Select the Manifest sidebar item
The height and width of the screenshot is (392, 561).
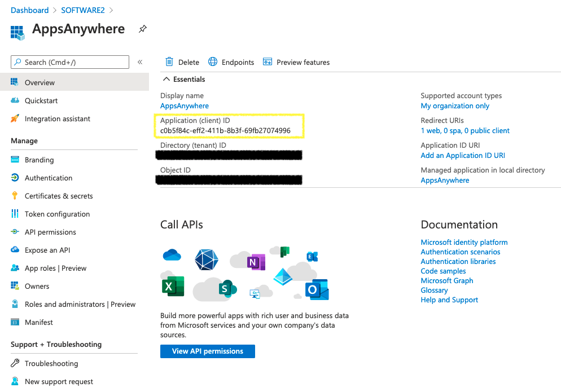click(39, 322)
